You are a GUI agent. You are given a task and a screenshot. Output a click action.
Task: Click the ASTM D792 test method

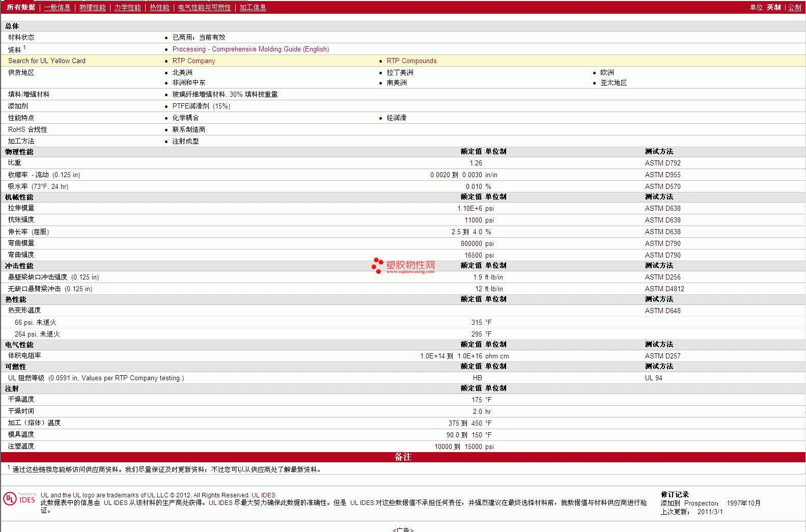pos(662,163)
